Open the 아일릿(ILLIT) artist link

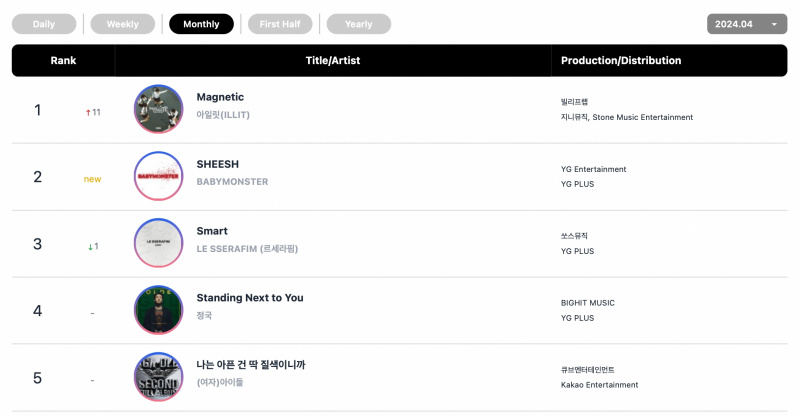point(223,115)
